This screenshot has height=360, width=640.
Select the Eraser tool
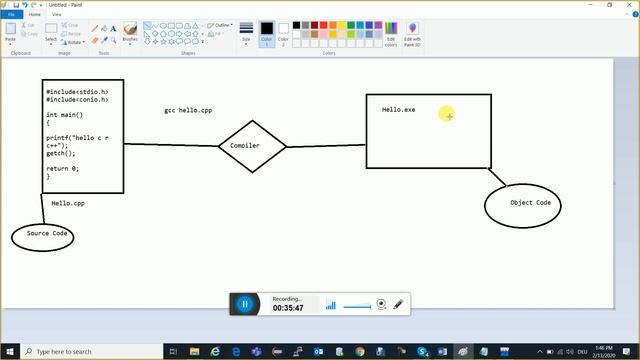coord(95,40)
